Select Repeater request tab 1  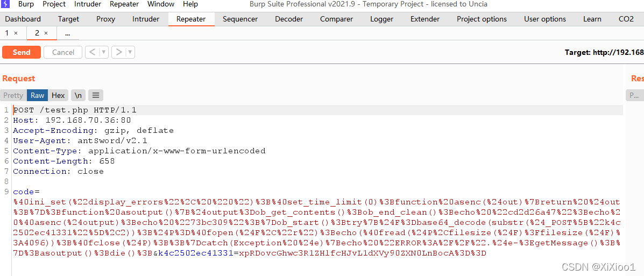coord(8,33)
